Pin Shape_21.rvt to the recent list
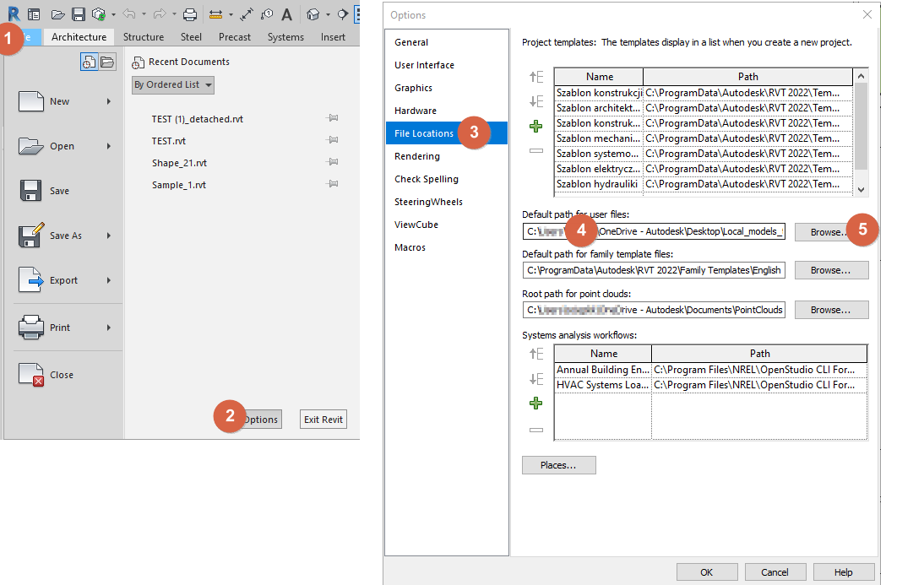The image size is (924, 585). [x=332, y=162]
